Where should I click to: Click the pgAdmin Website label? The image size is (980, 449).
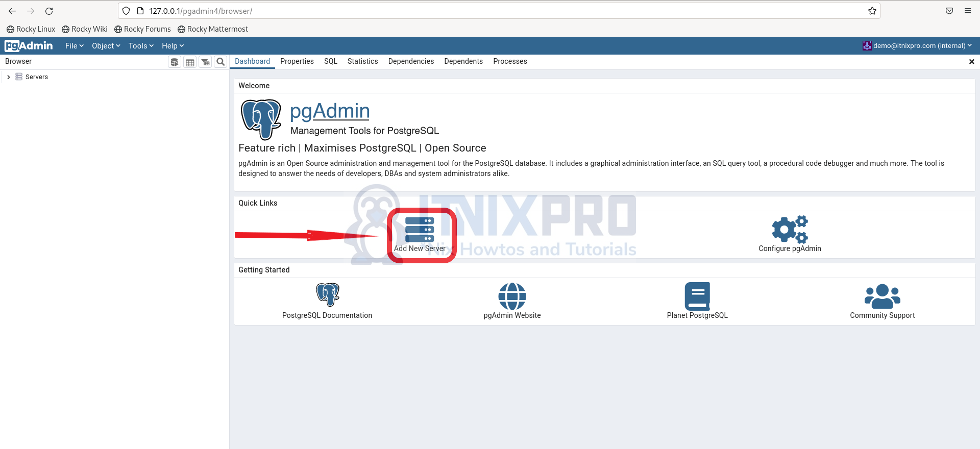pyautogui.click(x=512, y=315)
